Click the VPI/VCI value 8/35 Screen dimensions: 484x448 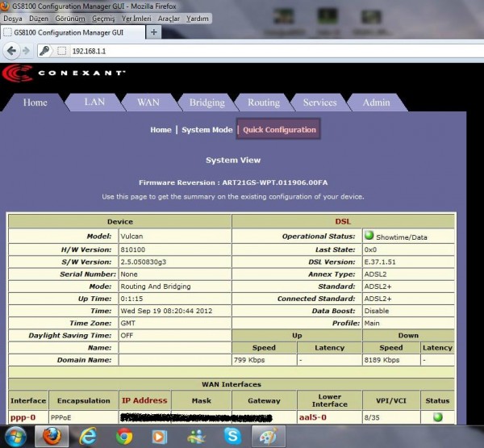point(372,417)
